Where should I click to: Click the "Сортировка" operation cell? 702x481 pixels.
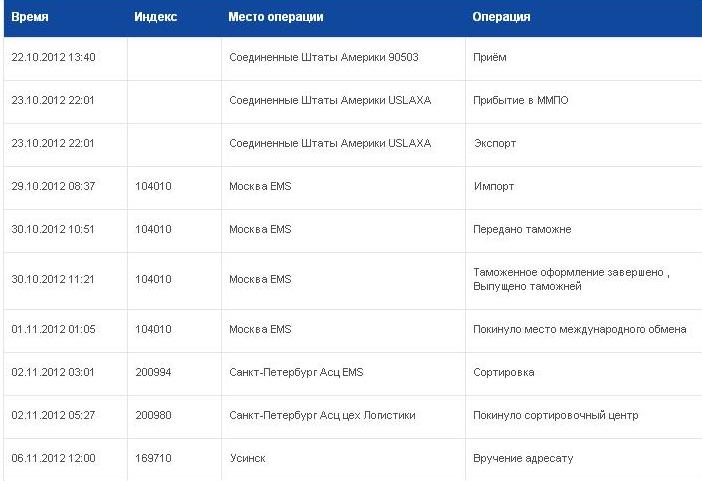pyautogui.click(x=503, y=372)
